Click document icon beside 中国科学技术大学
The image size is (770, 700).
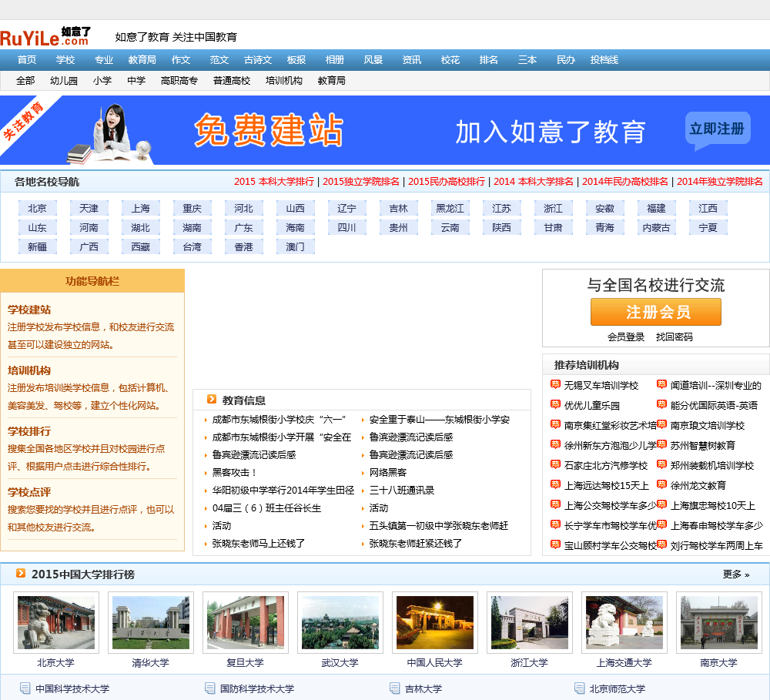coord(25,688)
